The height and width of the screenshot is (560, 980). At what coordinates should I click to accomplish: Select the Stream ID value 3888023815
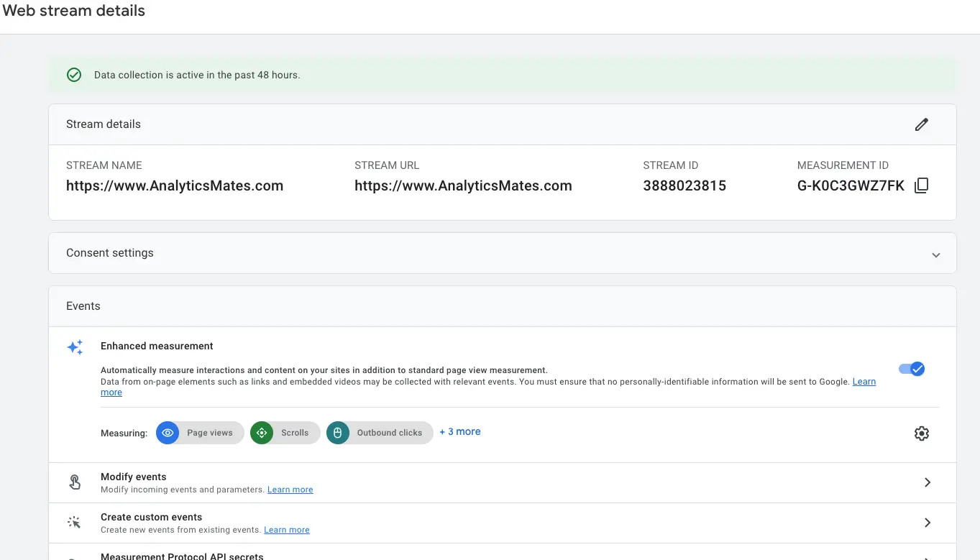tap(684, 185)
